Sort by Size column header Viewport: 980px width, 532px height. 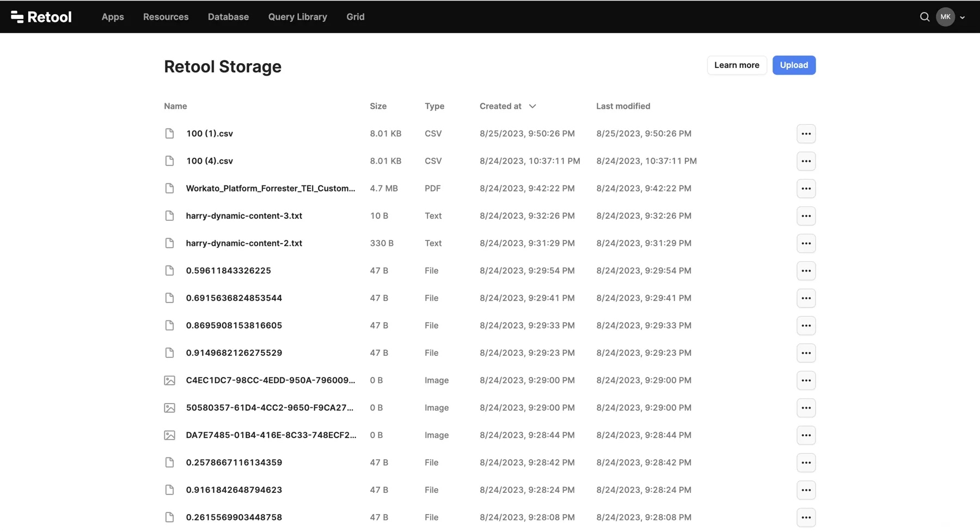(x=378, y=106)
